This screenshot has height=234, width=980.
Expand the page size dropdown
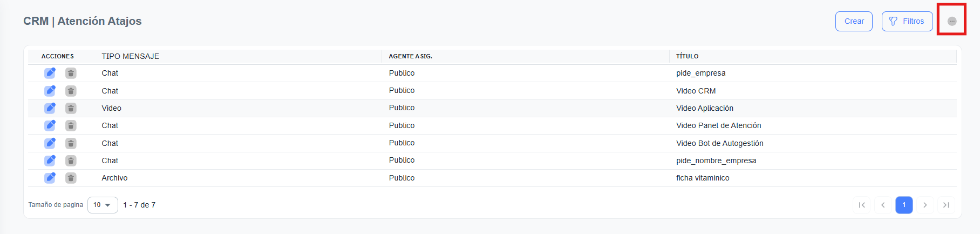click(103, 205)
